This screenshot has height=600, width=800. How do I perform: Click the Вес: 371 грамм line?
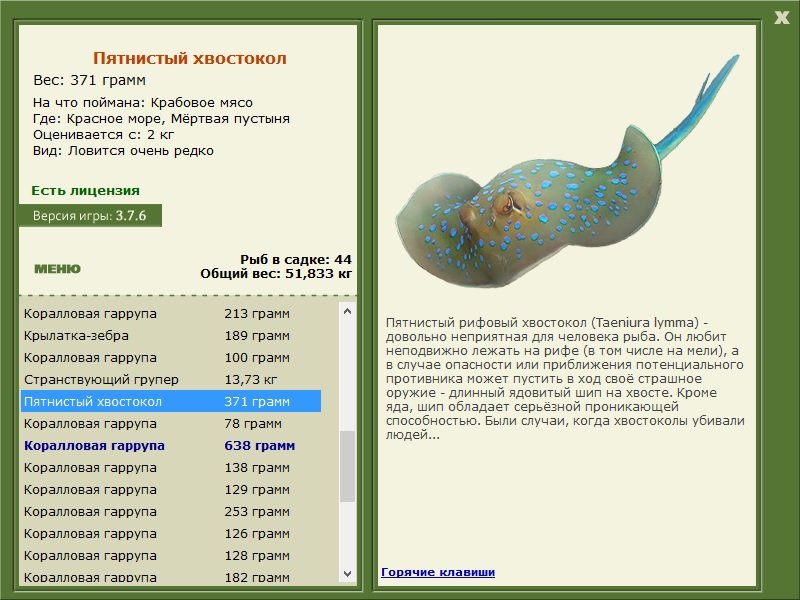coord(89,80)
